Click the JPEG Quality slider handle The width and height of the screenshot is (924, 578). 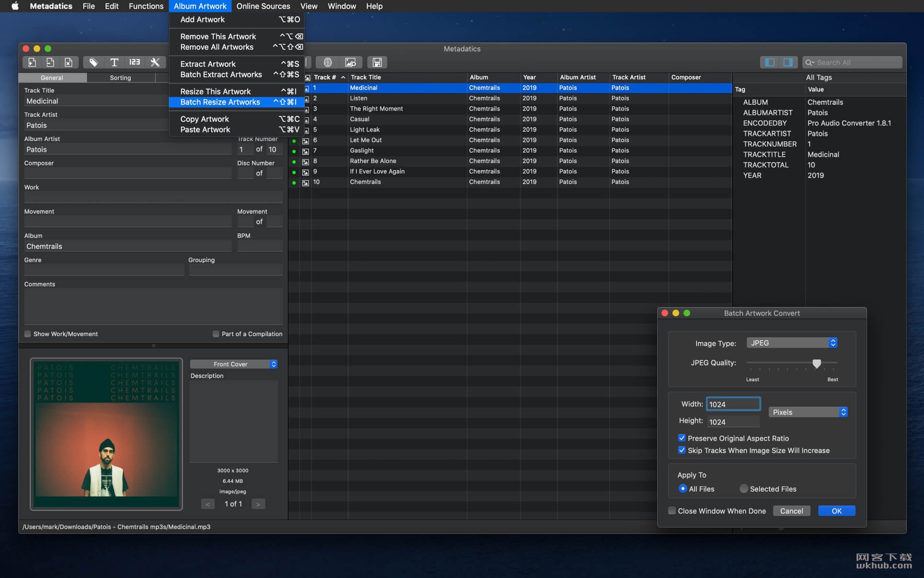point(817,363)
